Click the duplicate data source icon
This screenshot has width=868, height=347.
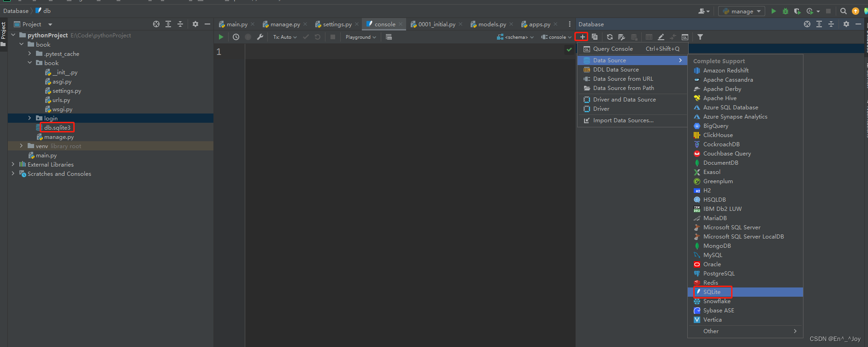[x=595, y=37]
